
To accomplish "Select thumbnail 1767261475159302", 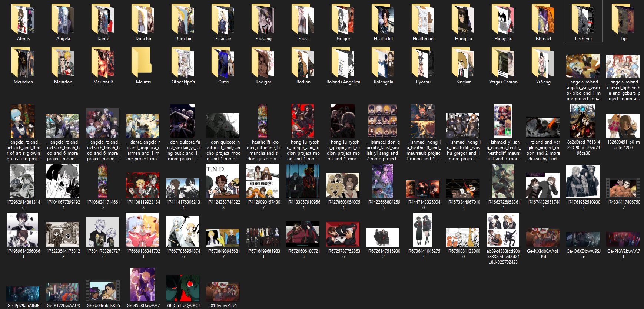I will pos(383,237).
